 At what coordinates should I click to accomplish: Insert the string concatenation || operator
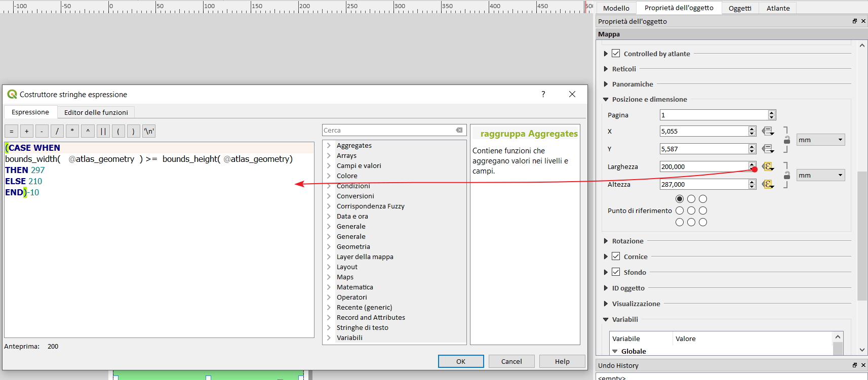point(103,132)
